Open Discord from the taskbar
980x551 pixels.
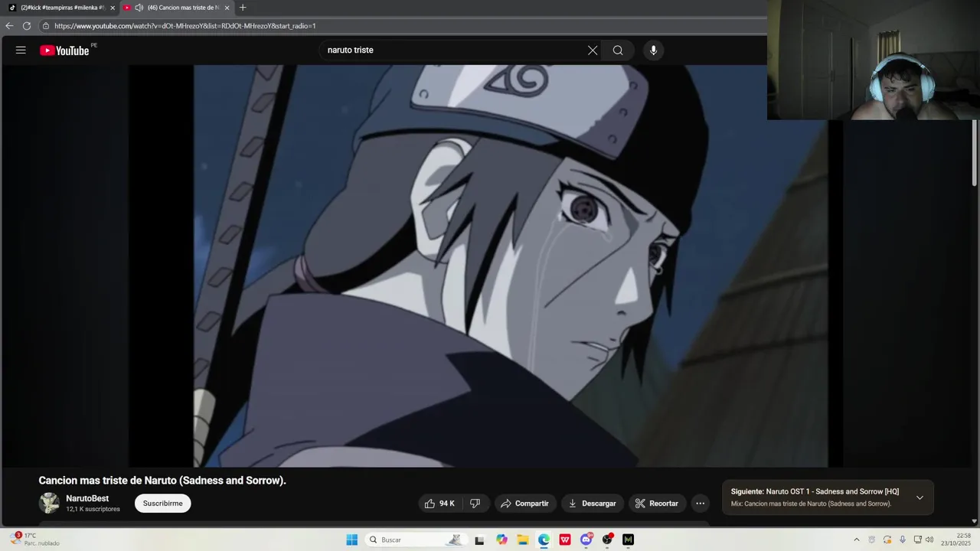pos(586,540)
